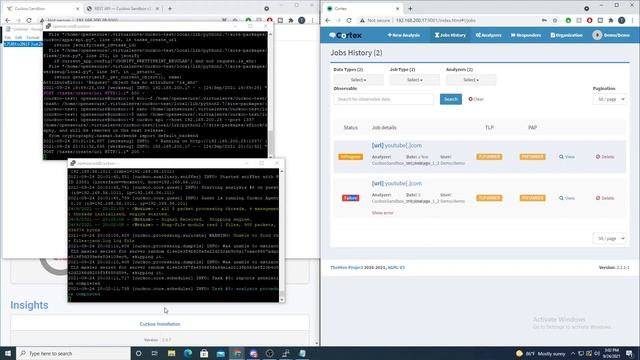Open a new tab in the Cortex browser window
Screen dimensions: 640x360
[410, 9]
